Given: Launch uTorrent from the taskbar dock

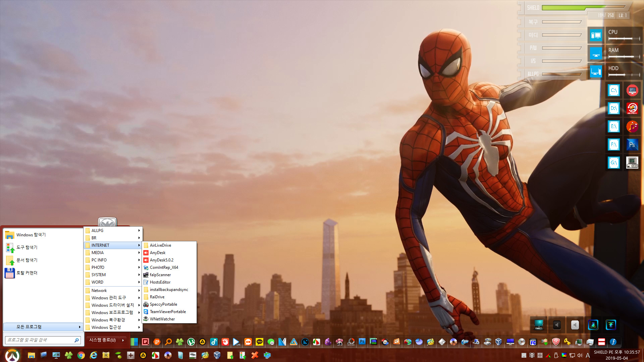Looking at the screenshot, I should (191, 342).
